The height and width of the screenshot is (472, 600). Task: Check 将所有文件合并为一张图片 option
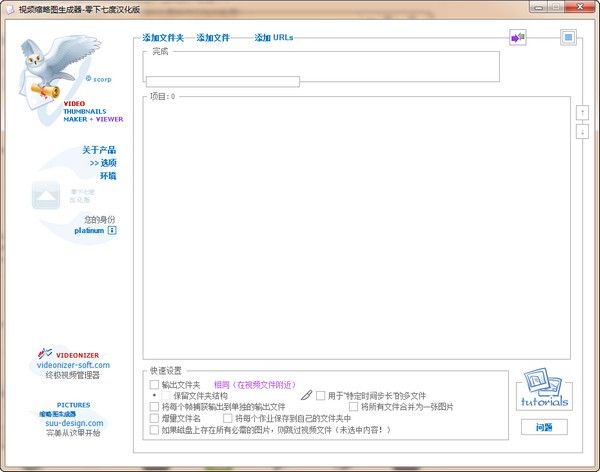353,407
